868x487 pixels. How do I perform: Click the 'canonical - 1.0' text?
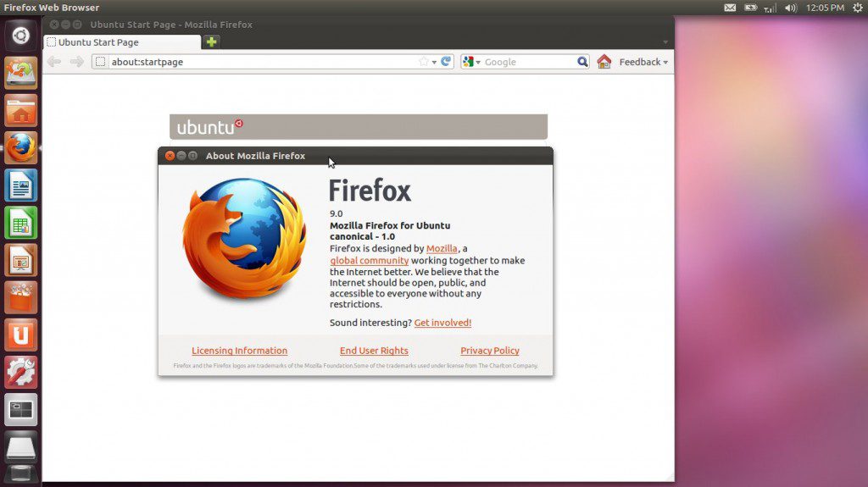coord(362,236)
